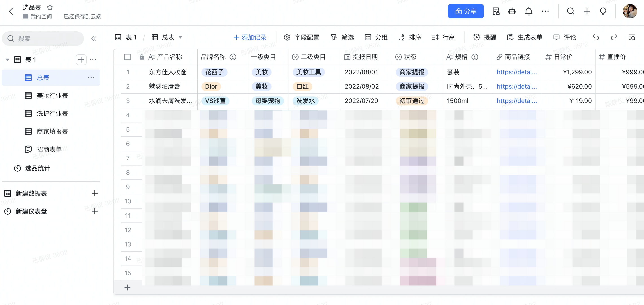
Task: Switch to the 美妆行业表 table
Action: click(52, 96)
